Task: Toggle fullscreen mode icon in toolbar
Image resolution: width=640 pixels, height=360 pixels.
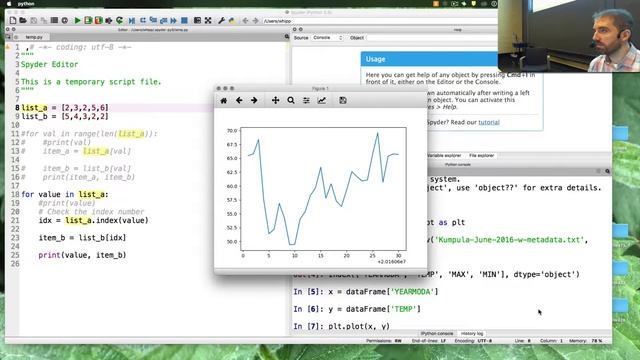Action: pyautogui.click(x=208, y=20)
